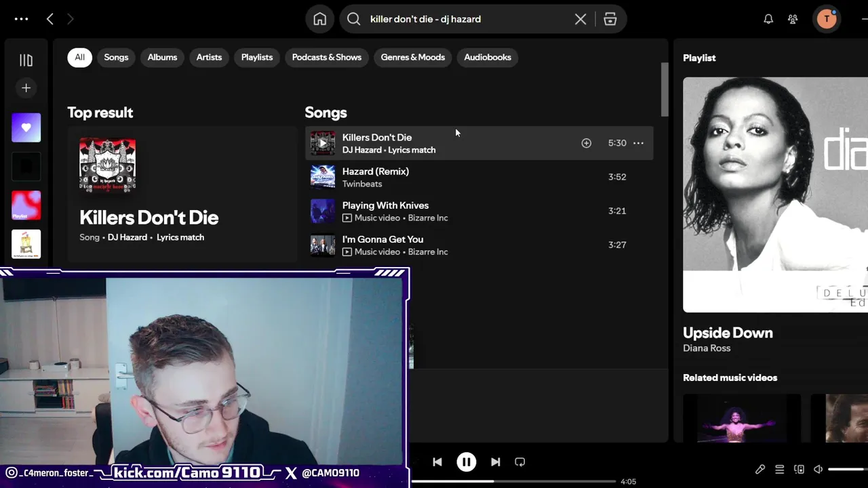Open first related music video thumbnail
Viewport: 868px width, 488px height.
742,418
